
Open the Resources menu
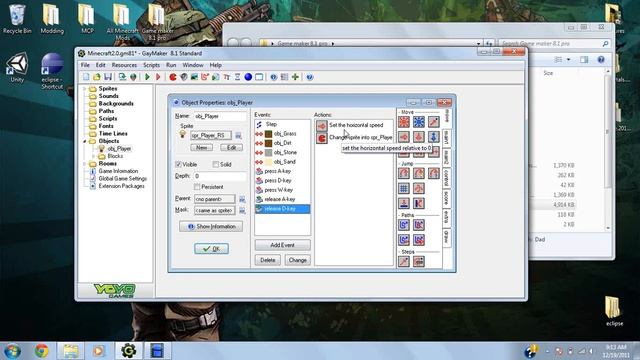click(x=124, y=65)
